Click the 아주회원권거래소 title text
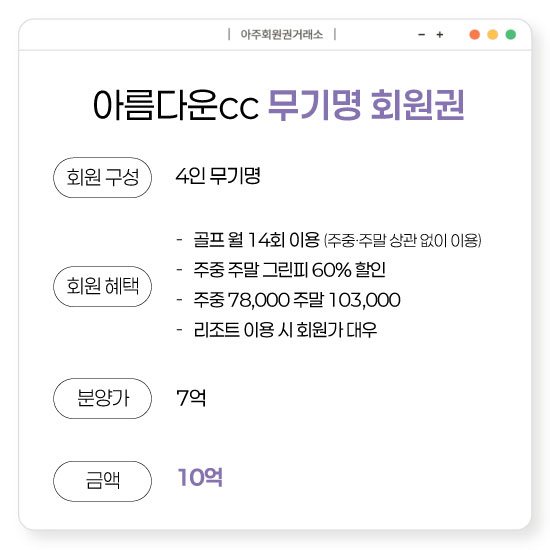 point(282,34)
